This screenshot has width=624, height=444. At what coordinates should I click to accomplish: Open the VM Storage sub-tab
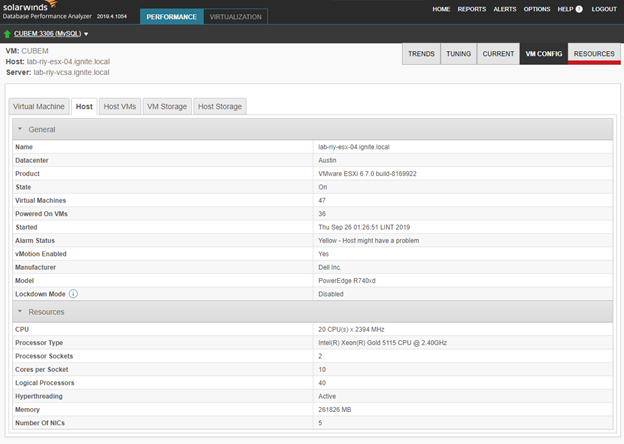click(x=167, y=107)
